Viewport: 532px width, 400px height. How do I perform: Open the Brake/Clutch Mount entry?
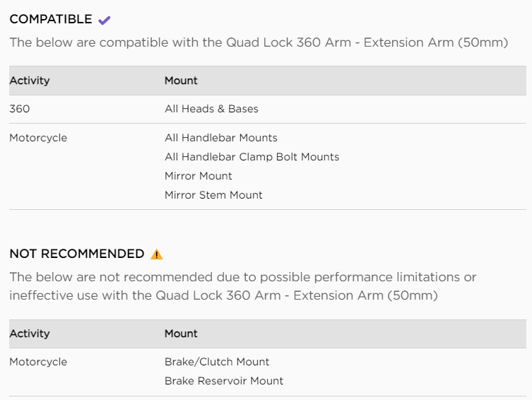click(x=217, y=362)
